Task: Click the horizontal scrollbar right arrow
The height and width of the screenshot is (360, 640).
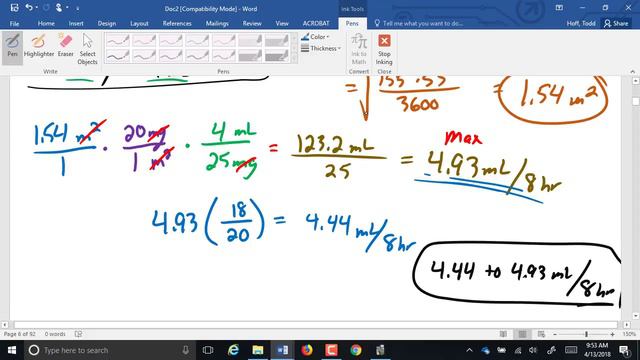Action: pos(627,325)
